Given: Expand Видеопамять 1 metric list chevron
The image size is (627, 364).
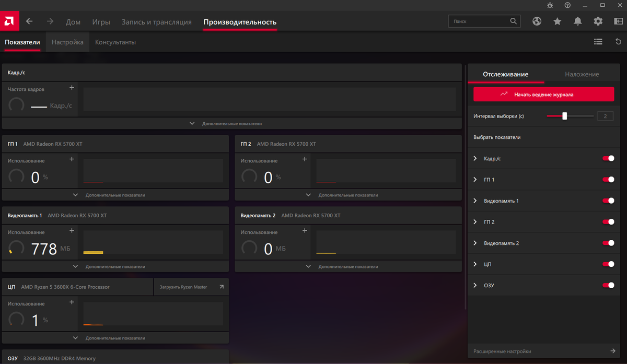Looking at the screenshot, I should (x=475, y=201).
